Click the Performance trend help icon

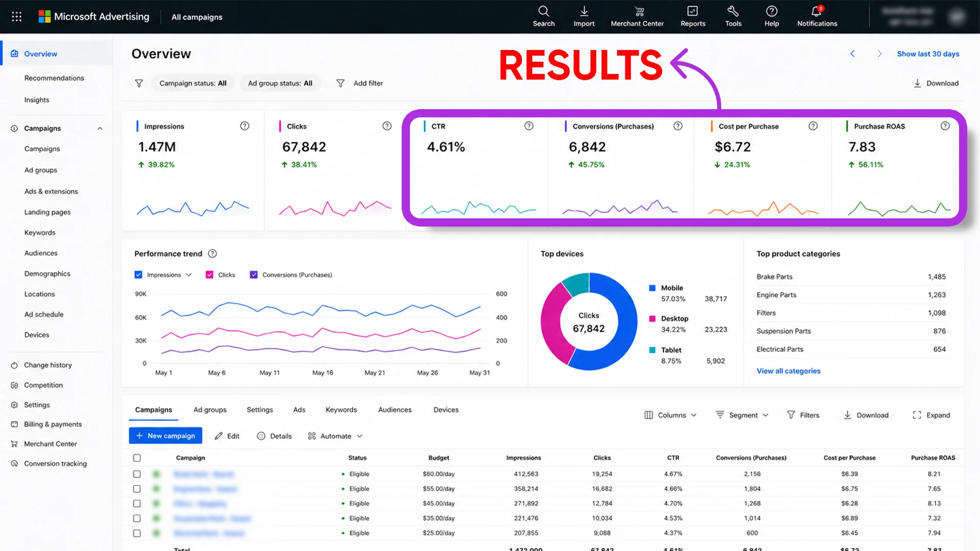click(x=212, y=254)
